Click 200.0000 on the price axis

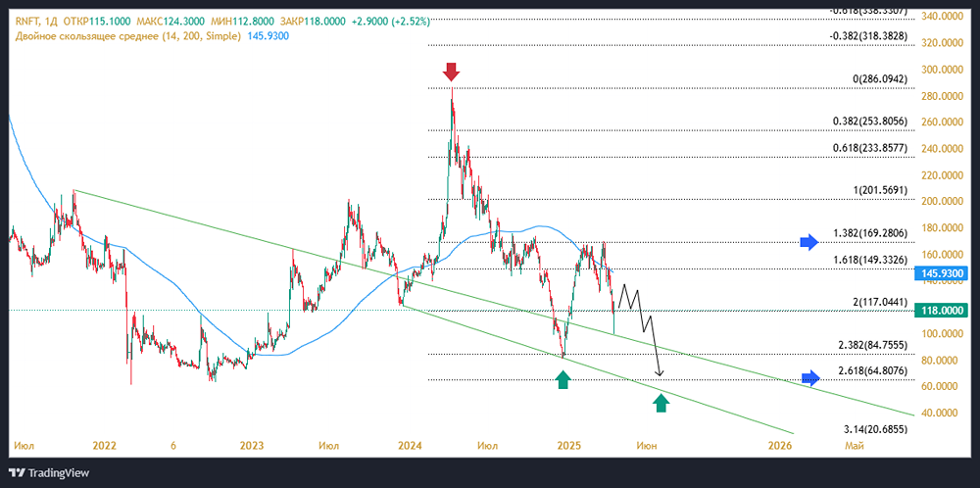pyautogui.click(x=944, y=202)
